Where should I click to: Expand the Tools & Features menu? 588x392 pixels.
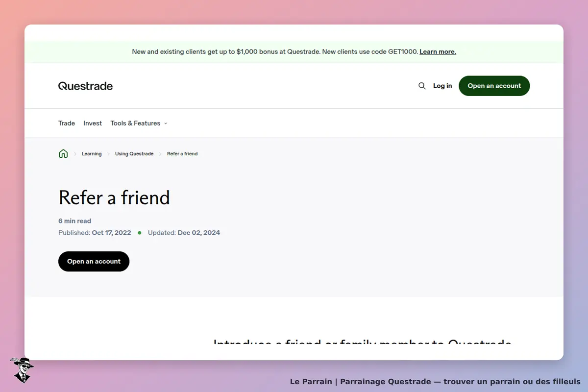click(139, 123)
